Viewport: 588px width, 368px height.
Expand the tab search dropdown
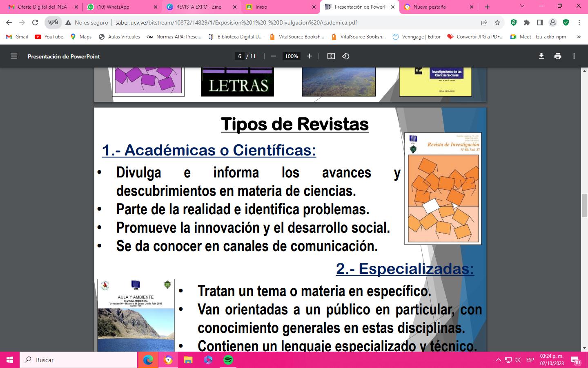coord(522,6)
